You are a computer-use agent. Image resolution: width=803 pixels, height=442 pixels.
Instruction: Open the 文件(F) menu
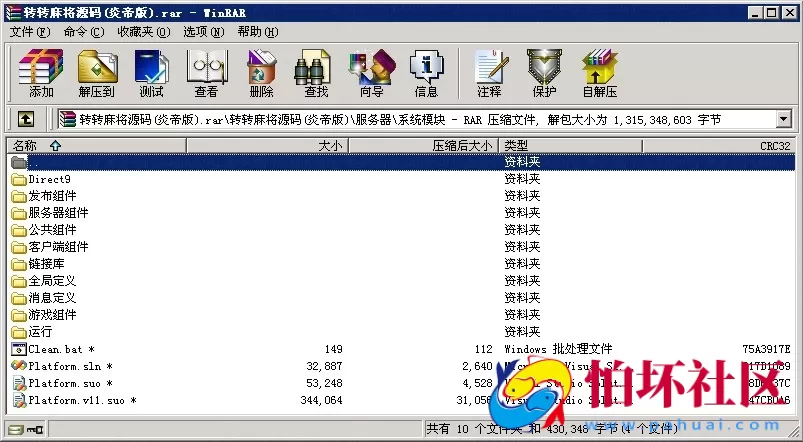tap(30, 32)
